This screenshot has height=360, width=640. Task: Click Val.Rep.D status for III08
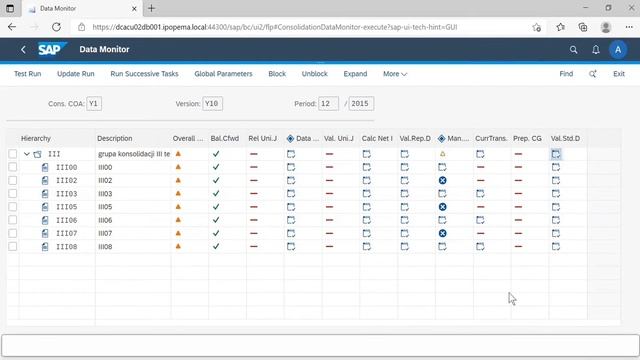coord(404,247)
